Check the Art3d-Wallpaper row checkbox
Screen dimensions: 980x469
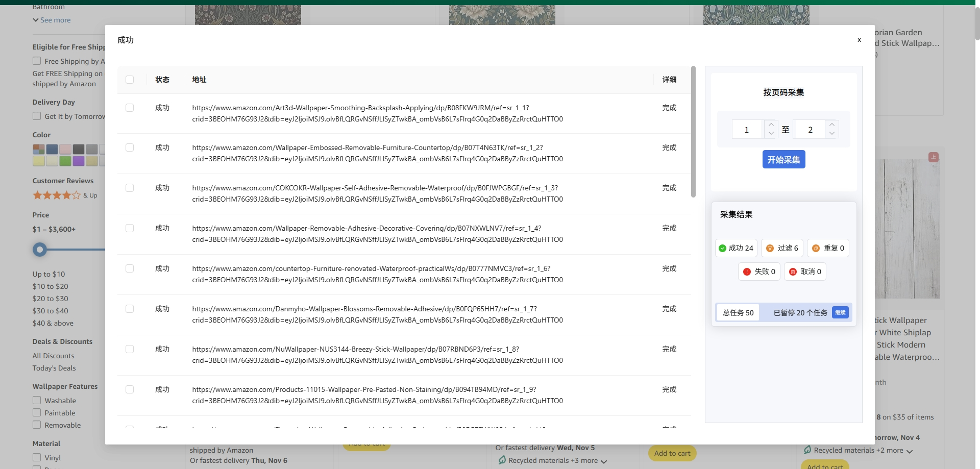[130, 108]
